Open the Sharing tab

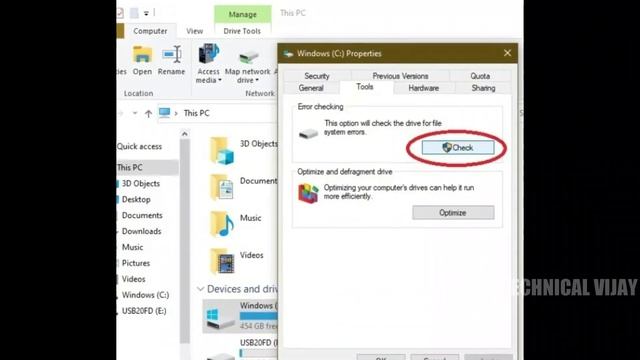tap(483, 88)
